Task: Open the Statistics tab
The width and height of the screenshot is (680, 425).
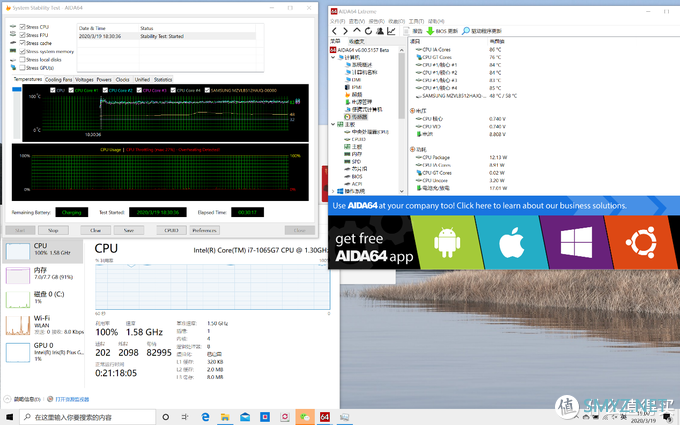Action: coord(163,80)
